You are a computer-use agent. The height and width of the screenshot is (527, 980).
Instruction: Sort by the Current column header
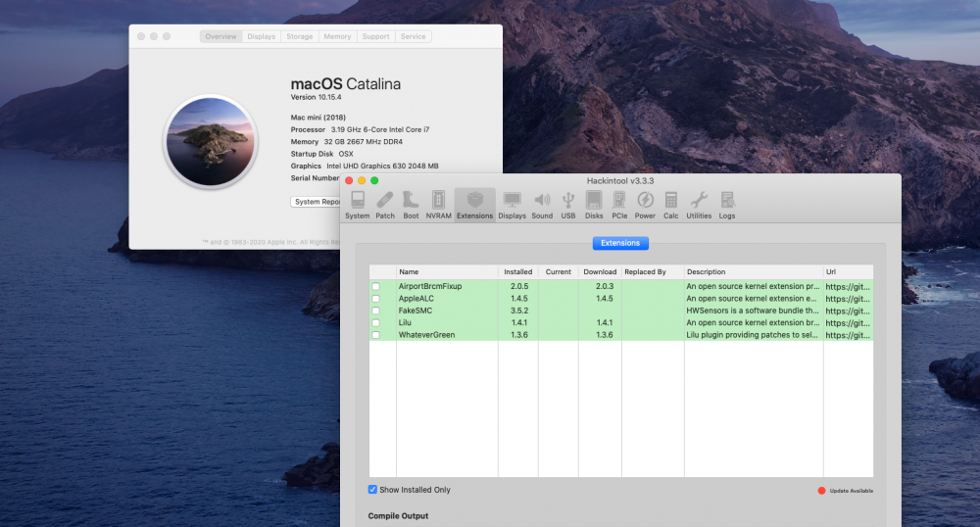559,271
